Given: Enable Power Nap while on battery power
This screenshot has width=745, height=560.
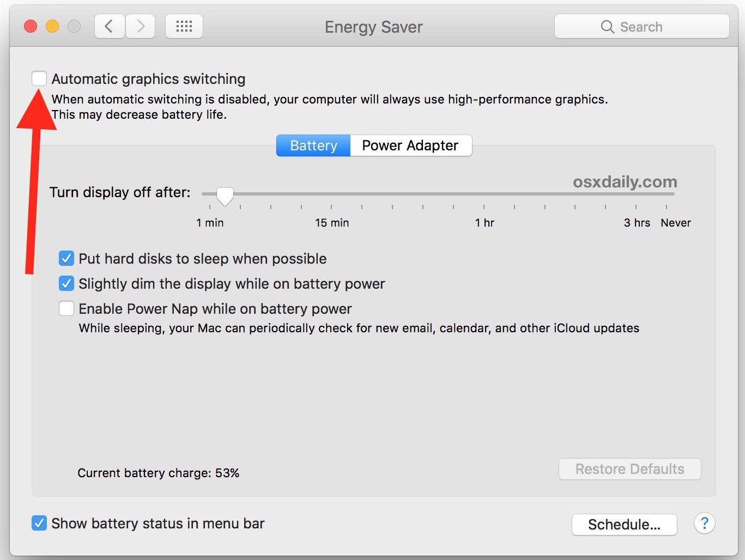Looking at the screenshot, I should pyautogui.click(x=66, y=308).
